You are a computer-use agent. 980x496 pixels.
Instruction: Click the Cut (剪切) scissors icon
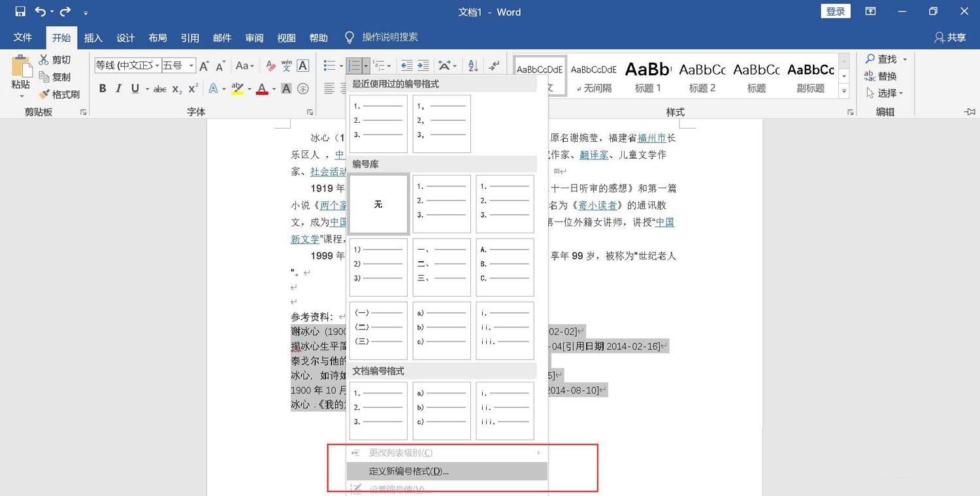coord(44,60)
